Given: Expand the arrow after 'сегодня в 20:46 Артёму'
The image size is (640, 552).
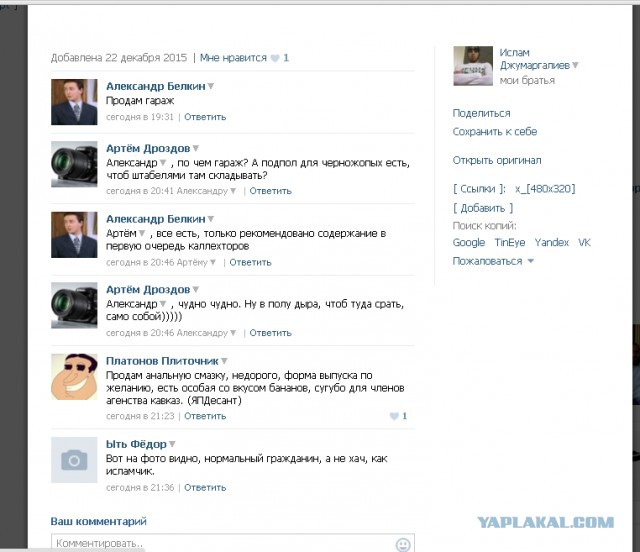Looking at the screenshot, I should 213,262.
